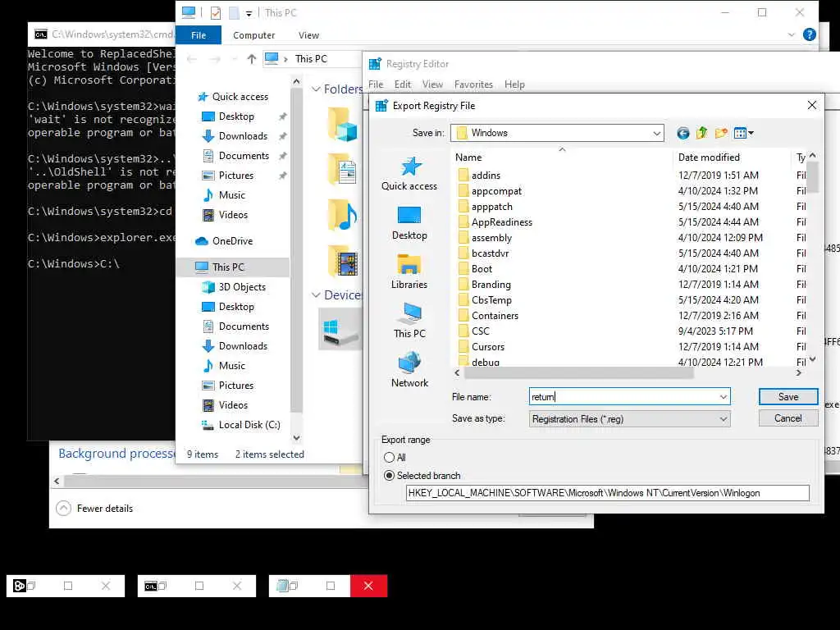This screenshot has width=840, height=630.
Task: Click the File Explorer sidebar vertical scrollbar
Action: point(296,252)
